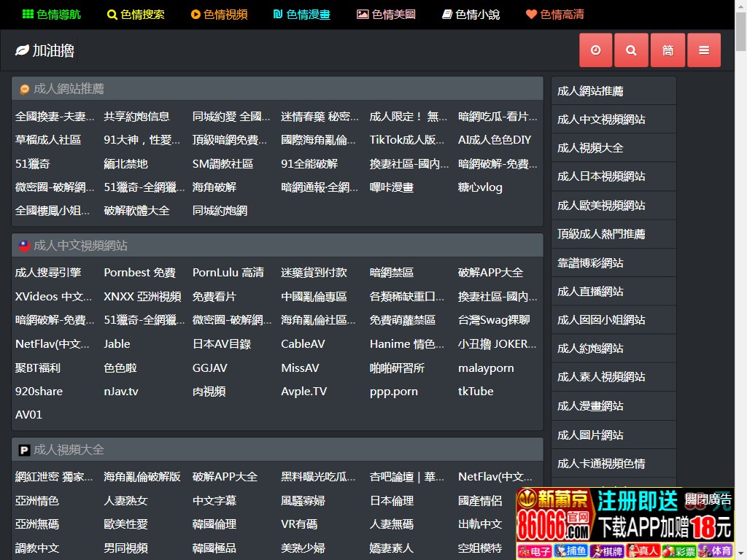Open the 肉視頻 link
The width and height of the screenshot is (747, 560).
pyautogui.click(x=209, y=392)
